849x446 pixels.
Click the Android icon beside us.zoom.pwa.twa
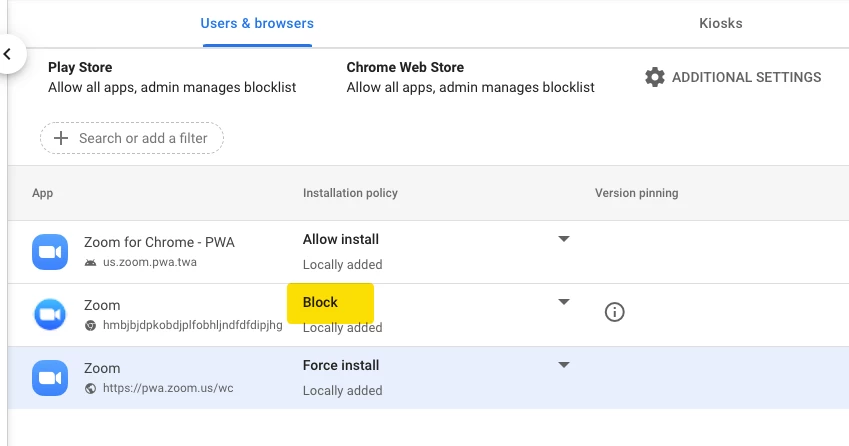tap(91, 262)
